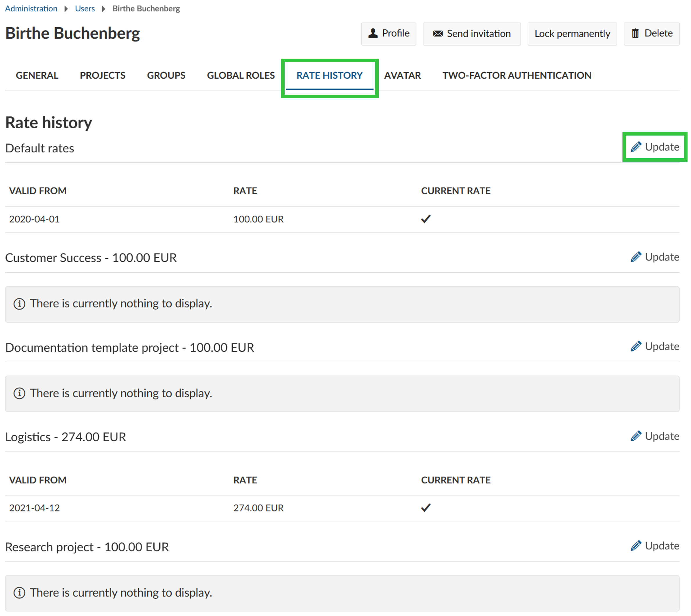
Task: Click the trash icon on Delete button
Action: pos(635,33)
